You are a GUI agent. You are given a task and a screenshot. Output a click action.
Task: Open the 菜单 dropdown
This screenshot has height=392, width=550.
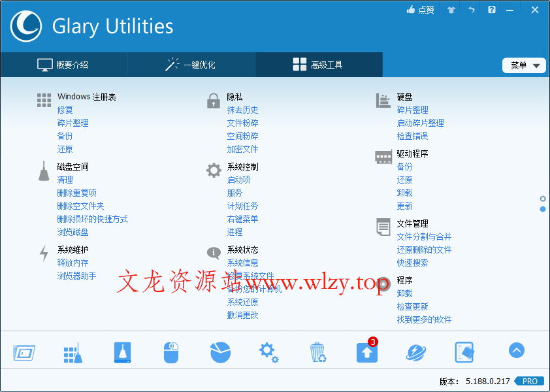point(524,65)
